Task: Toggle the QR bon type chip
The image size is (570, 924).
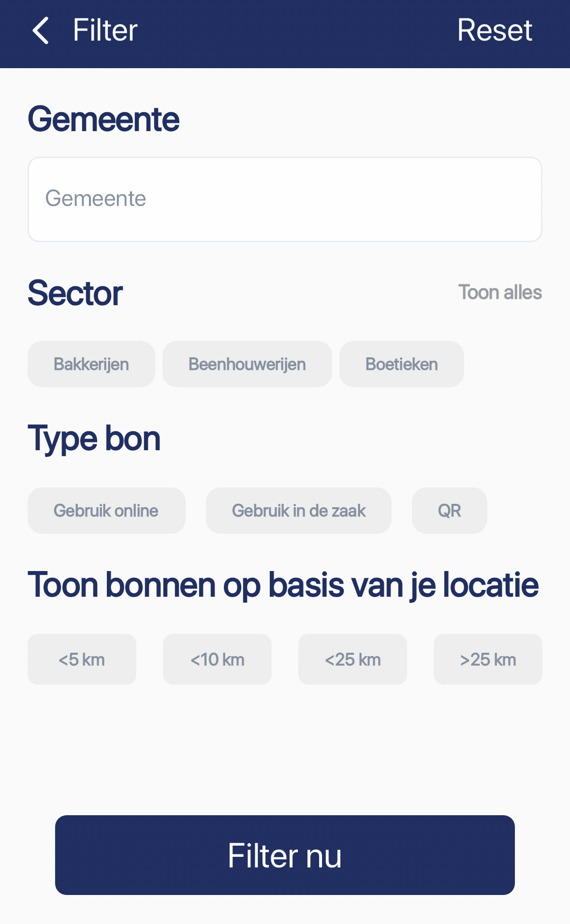Action: point(449,511)
